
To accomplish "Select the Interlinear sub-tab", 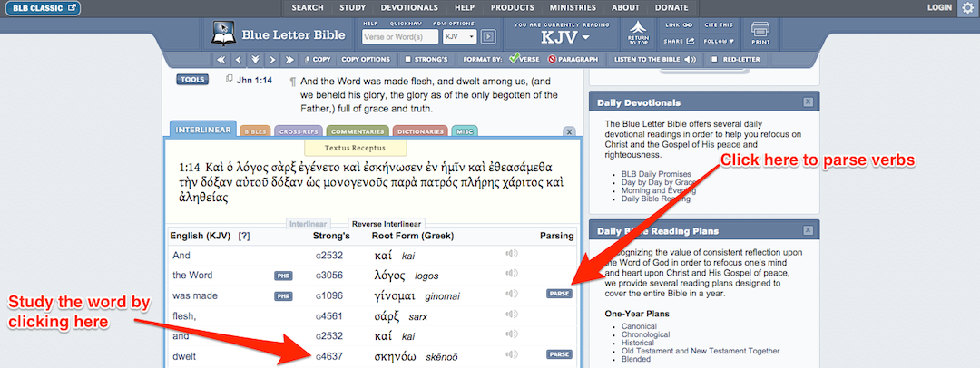I will pyautogui.click(x=309, y=223).
